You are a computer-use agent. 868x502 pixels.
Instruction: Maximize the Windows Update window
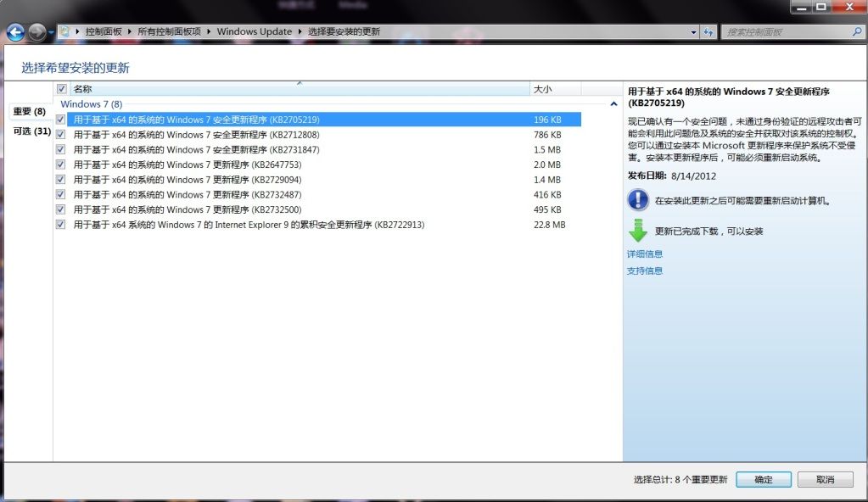pyautogui.click(x=821, y=7)
